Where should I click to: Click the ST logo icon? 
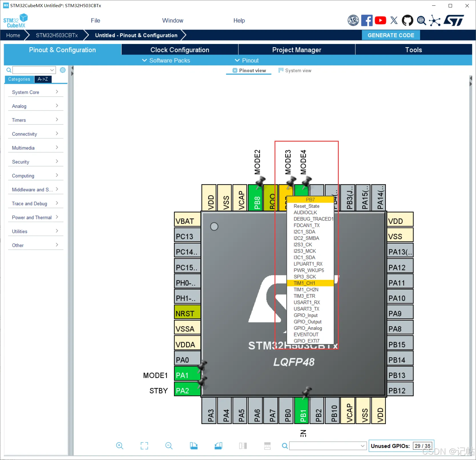(454, 20)
